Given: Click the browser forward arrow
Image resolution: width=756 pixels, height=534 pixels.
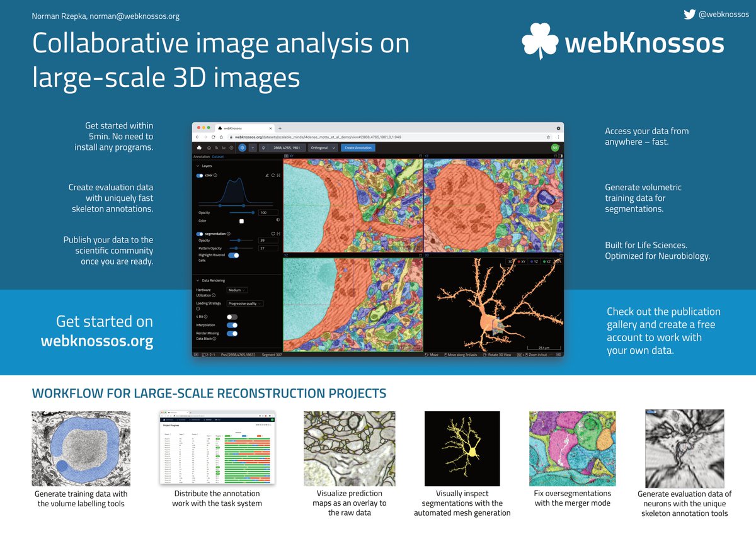Looking at the screenshot, I should pyautogui.click(x=205, y=137).
